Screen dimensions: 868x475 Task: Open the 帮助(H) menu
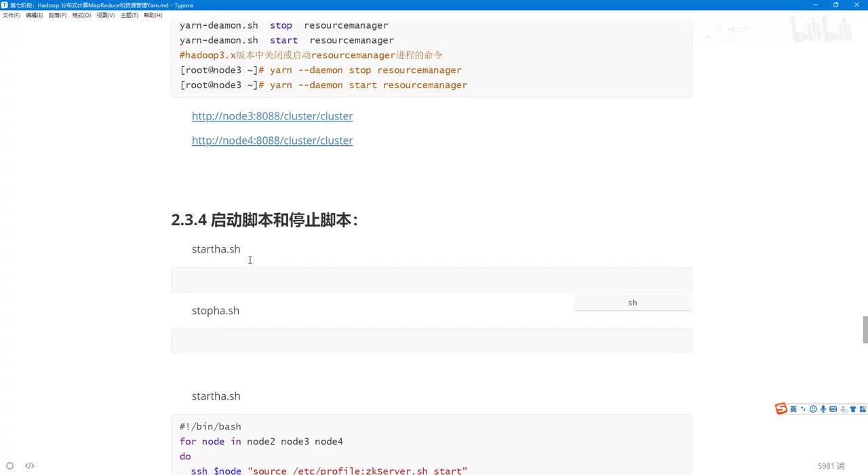pos(153,15)
